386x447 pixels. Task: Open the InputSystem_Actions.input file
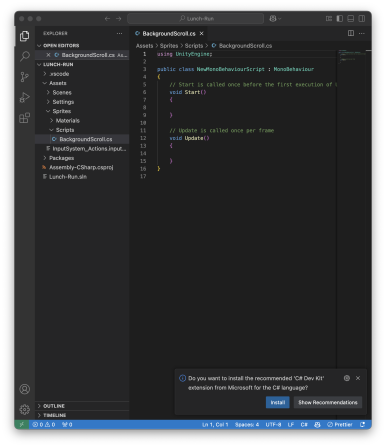pos(82,148)
